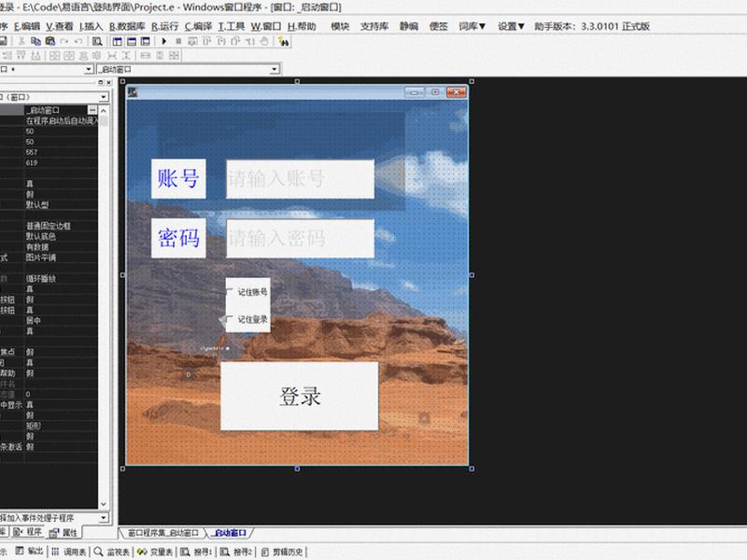The width and height of the screenshot is (747, 560).
Task: Open the 变量表 panel tab
Action: pyautogui.click(x=155, y=552)
